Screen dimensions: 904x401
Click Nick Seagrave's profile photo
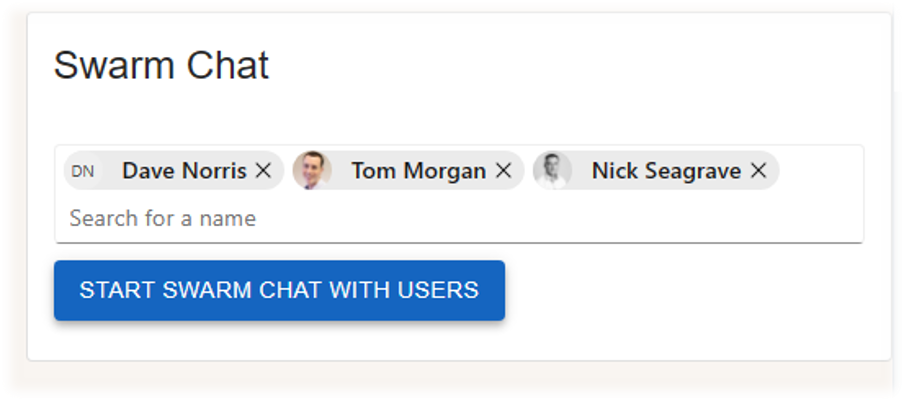[x=552, y=171]
